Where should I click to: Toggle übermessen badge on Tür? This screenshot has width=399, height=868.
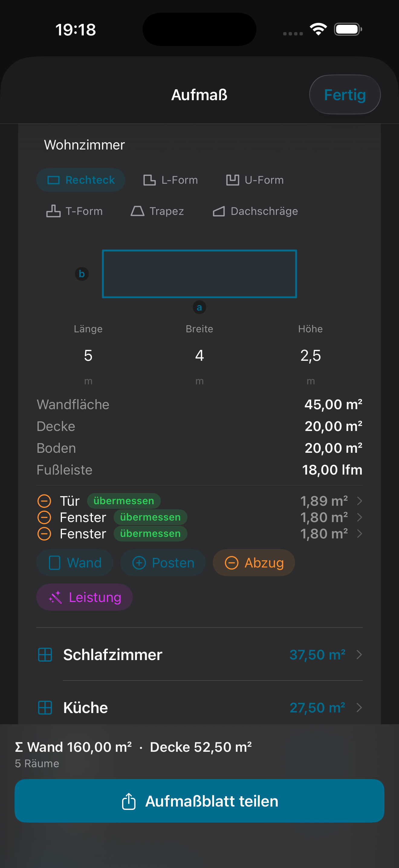pyautogui.click(x=124, y=501)
